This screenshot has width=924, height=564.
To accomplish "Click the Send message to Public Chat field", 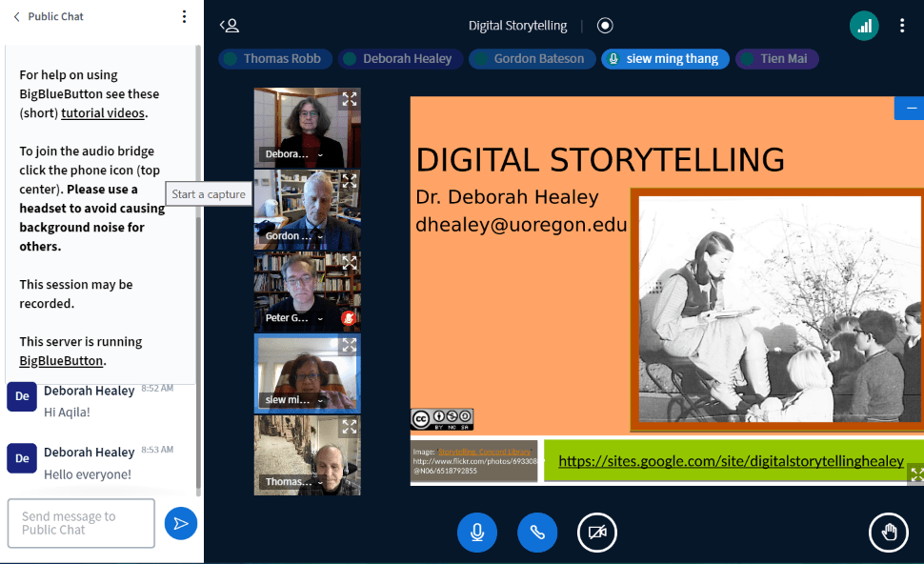I will click(x=81, y=523).
